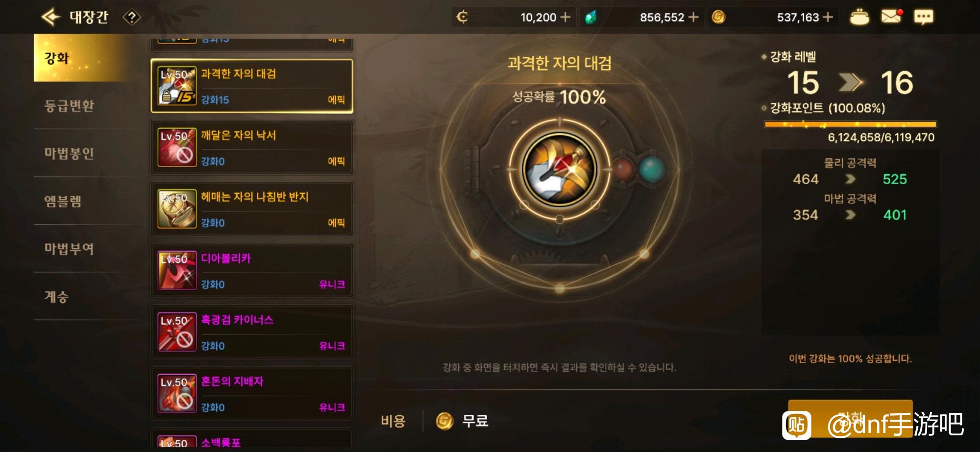
Task: Go back using the arrow icon
Action: (50, 17)
